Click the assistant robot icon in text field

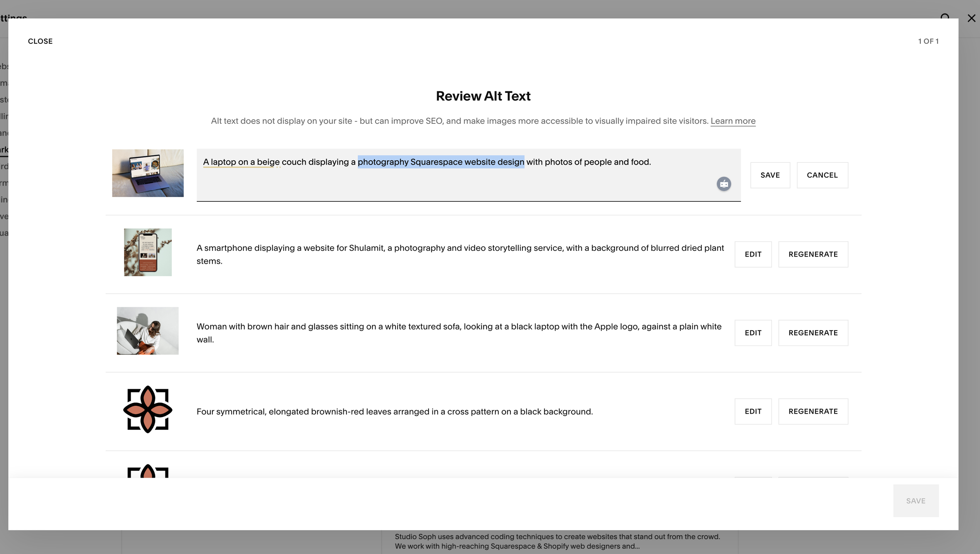[724, 184]
